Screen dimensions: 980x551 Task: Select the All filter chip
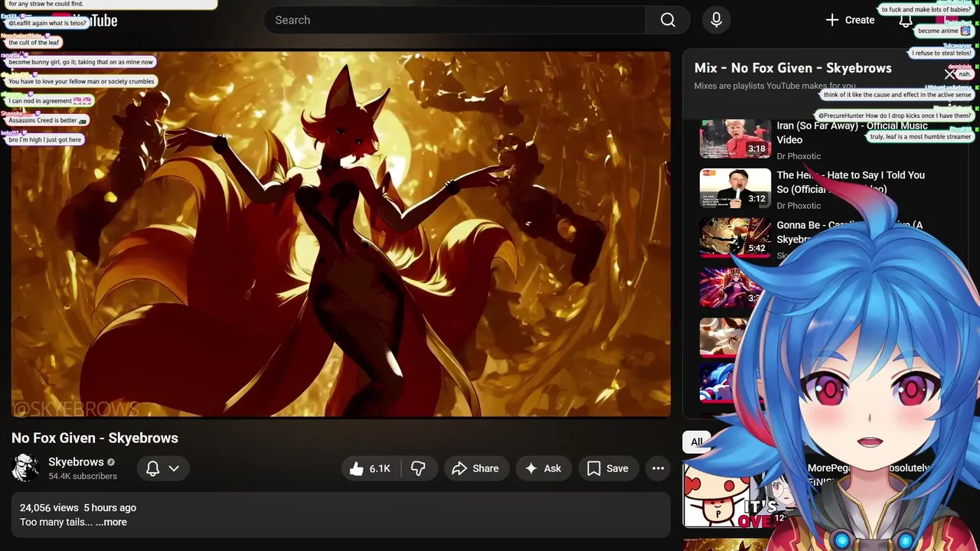coord(697,442)
